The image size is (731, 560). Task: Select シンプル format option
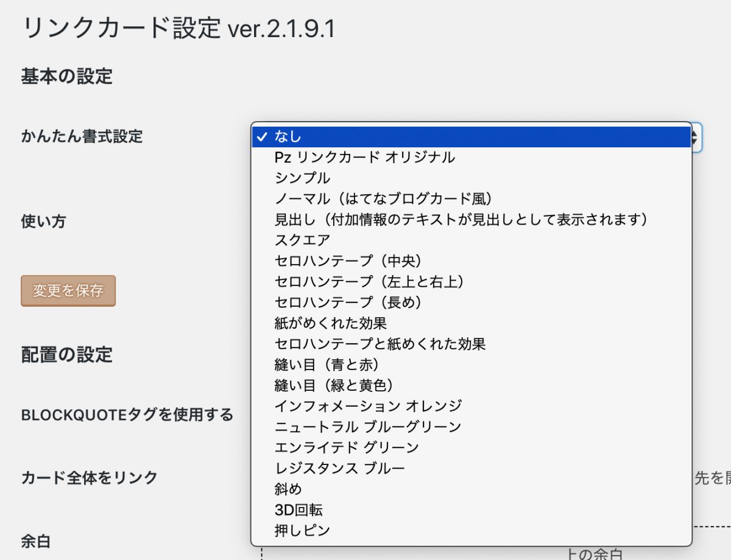[x=471, y=178]
